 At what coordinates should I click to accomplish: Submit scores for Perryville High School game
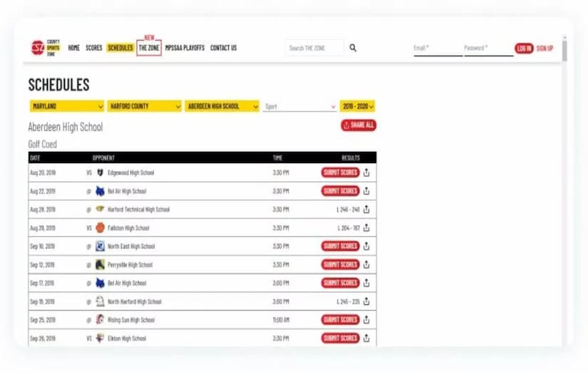341,264
